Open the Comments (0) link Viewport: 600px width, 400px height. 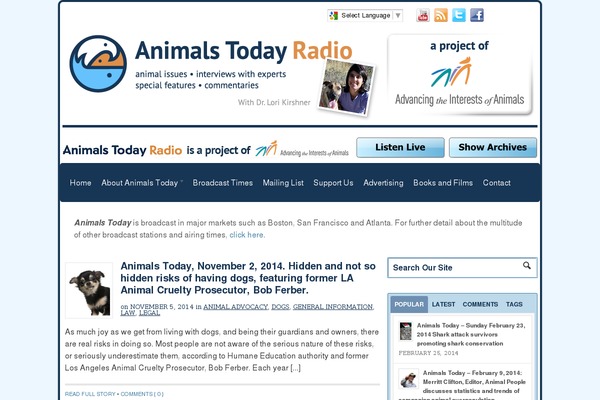(142, 394)
